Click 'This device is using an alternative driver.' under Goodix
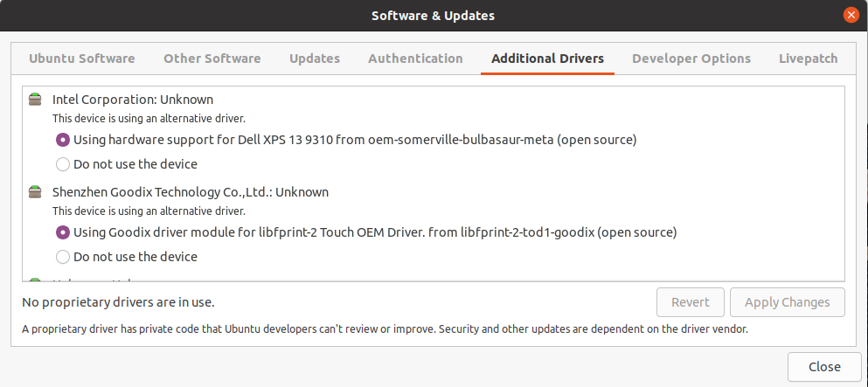868x387 pixels. [149, 211]
